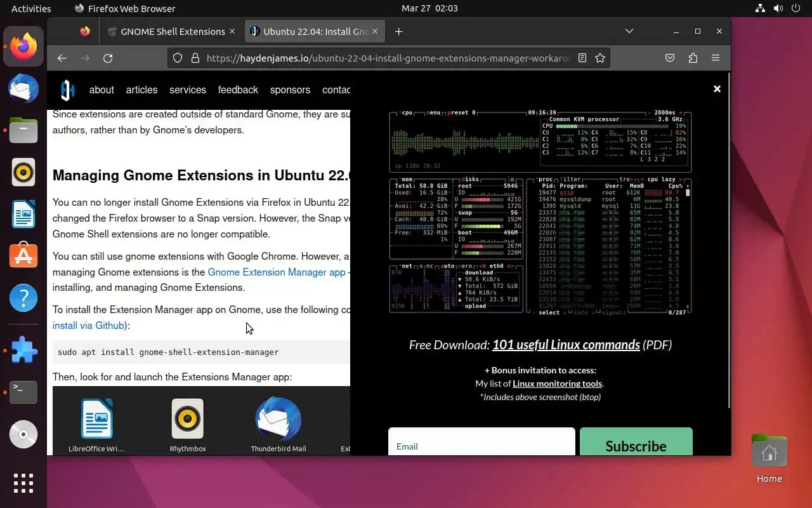Image resolution: width=812 pixels, height=508 pixels.
Task: Switch to the GNOME Shell Extensions tab
Action: [171, 31]
